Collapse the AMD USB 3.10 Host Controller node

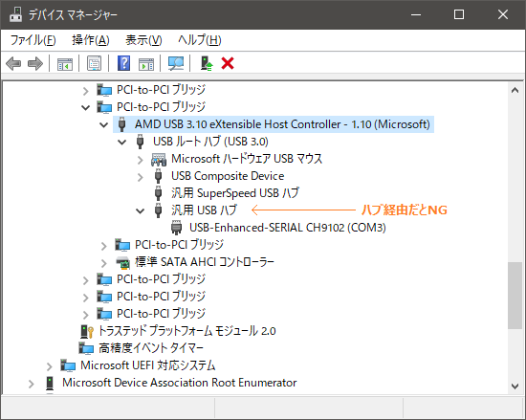(104, 125)
